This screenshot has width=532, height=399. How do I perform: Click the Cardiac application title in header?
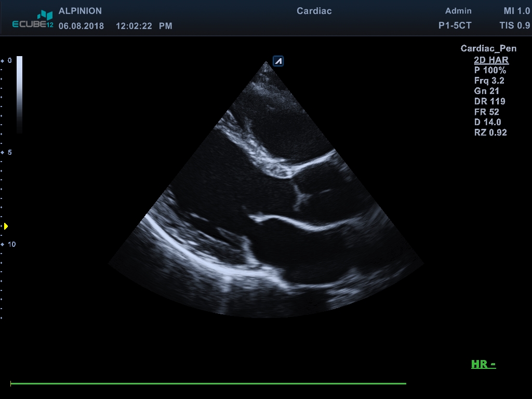(314, 11)
